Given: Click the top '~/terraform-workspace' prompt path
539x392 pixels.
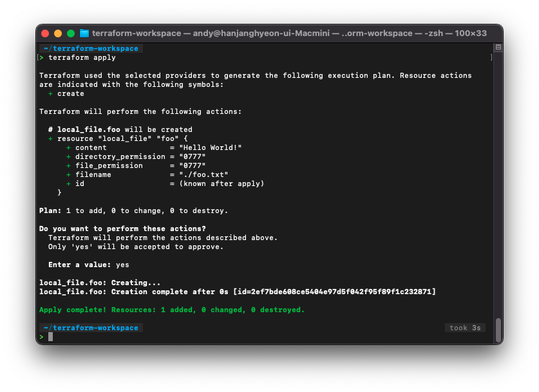Looking at the screenshot, I should point(91,48).
